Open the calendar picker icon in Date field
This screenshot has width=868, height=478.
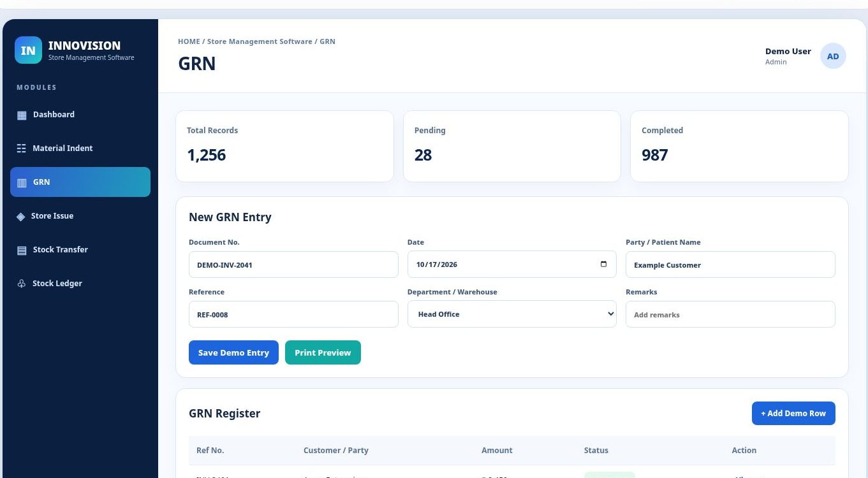tap(603, 264)
